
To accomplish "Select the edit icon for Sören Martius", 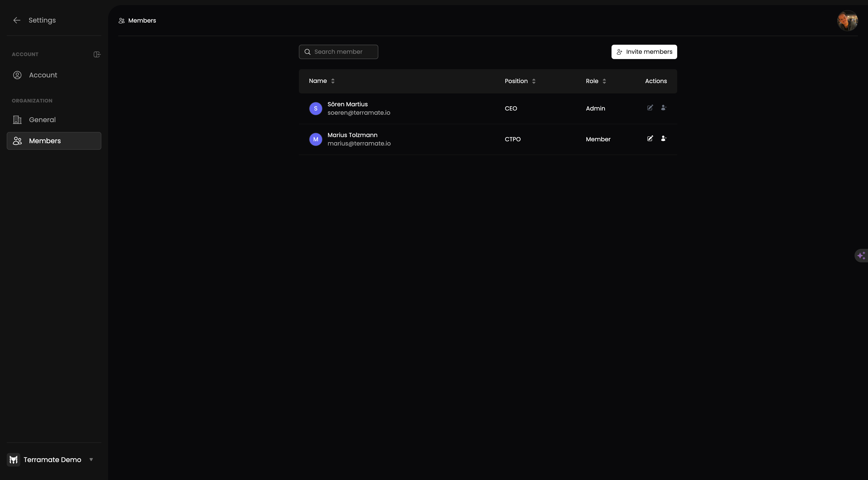I will 650,108.
